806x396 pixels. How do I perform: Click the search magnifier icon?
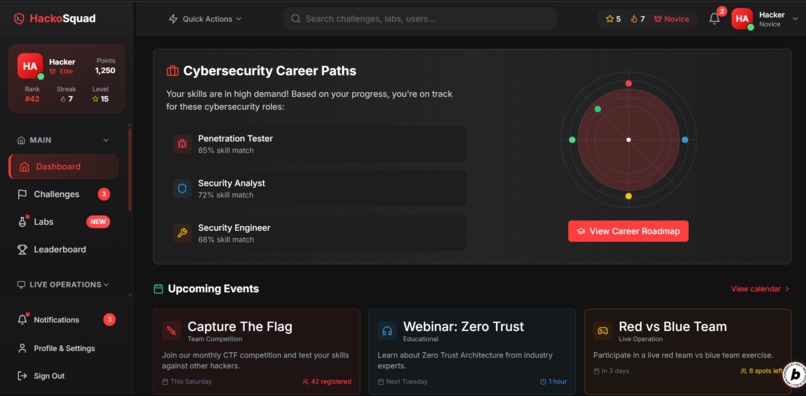(296, 19)
